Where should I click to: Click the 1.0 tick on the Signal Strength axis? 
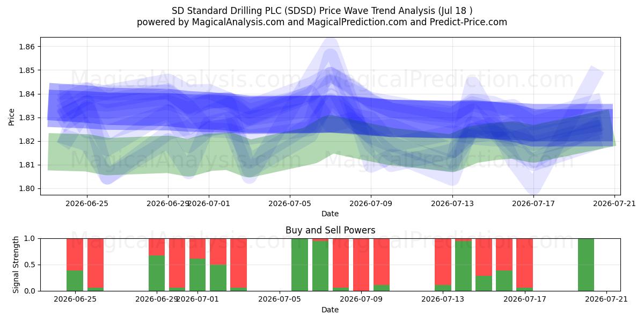pyautogui.click(x=29, y=238)
